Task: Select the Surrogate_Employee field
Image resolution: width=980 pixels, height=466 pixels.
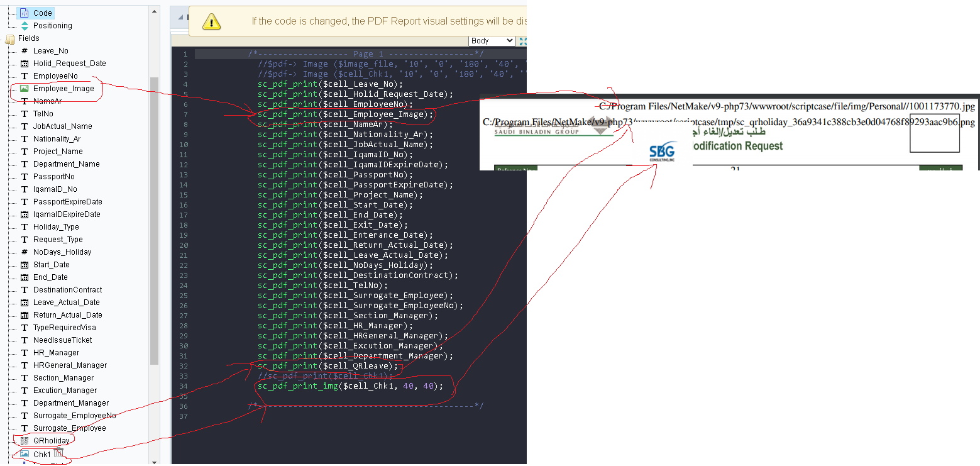Action: [x=70, y=428]
